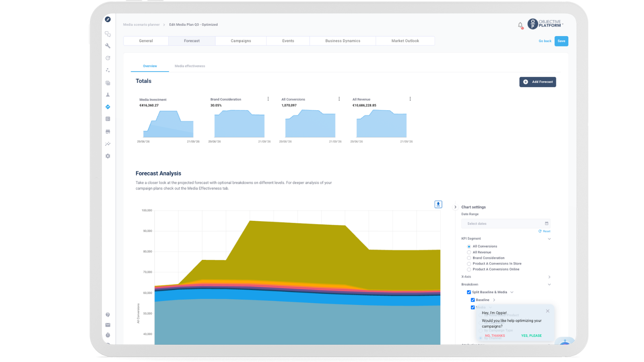
Task: Switch to the Forecast tab
Action: [192, 41]
